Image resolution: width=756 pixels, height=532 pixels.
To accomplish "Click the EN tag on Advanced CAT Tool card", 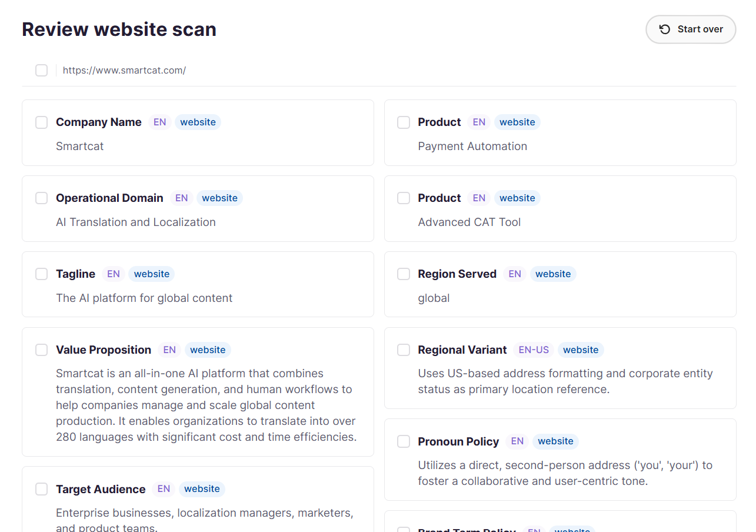I will [479, 198].
